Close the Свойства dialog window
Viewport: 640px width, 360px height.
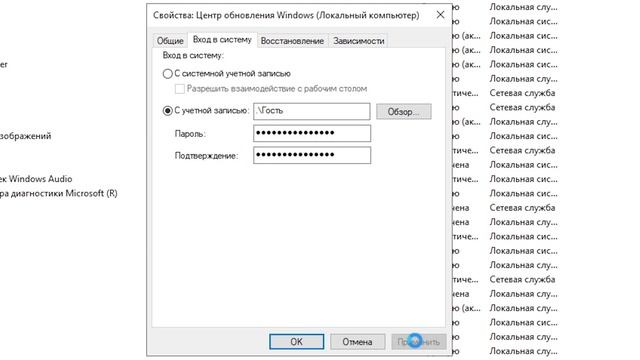(x=440, y=15)
